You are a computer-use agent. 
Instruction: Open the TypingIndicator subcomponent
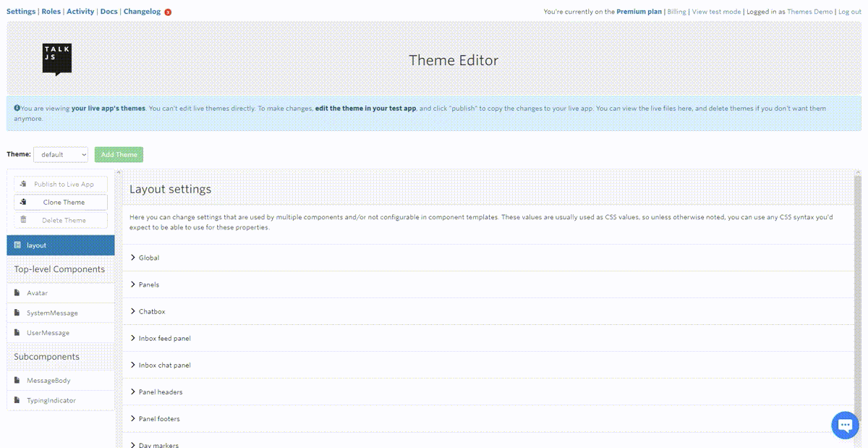coord(61,400)
